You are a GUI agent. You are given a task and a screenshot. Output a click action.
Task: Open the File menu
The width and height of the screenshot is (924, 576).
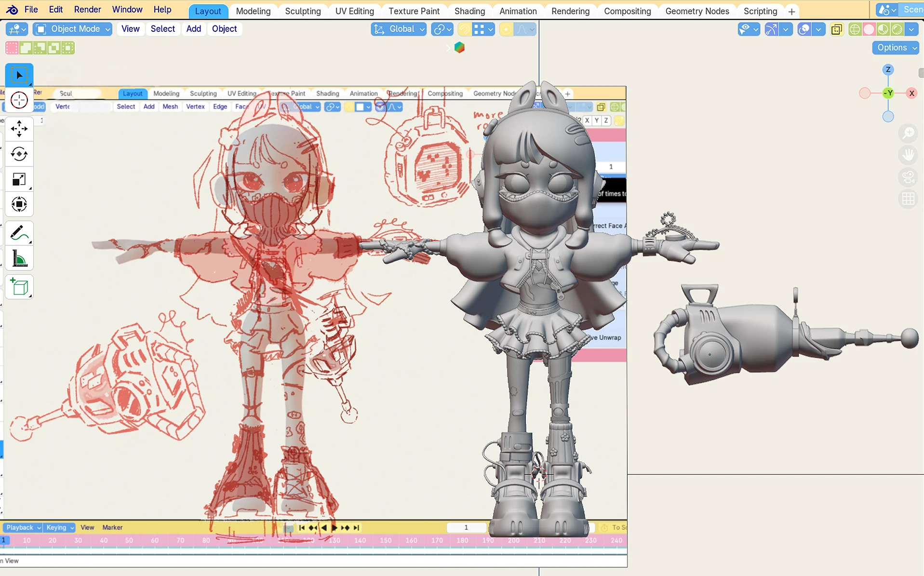31,10
